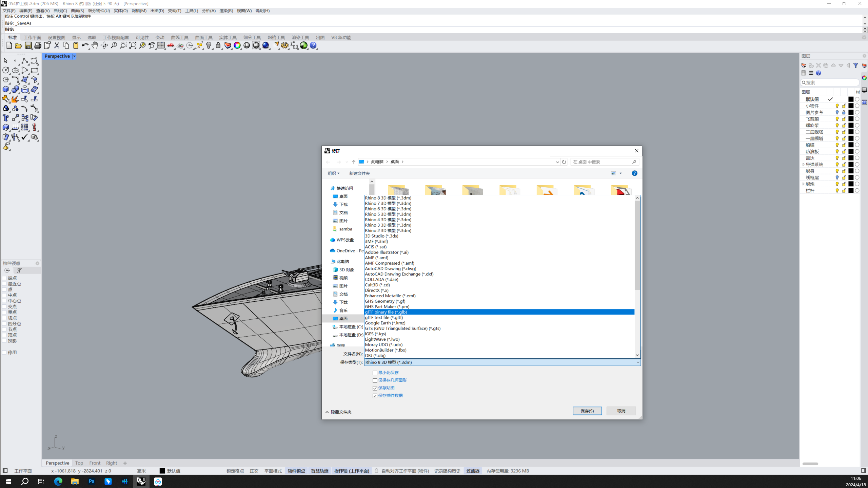
Task: Enable the 最小化保存 checkbox
Action: pyautogui.click(x=375, y=373)
